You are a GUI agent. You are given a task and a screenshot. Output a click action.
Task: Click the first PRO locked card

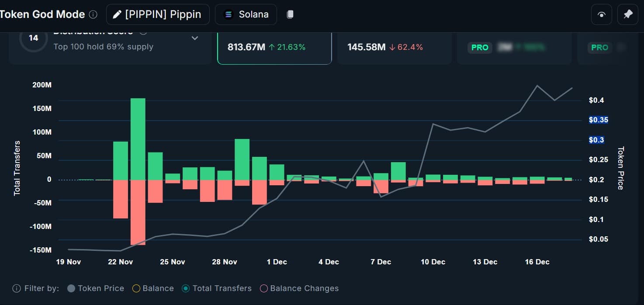tap(514, 47)
